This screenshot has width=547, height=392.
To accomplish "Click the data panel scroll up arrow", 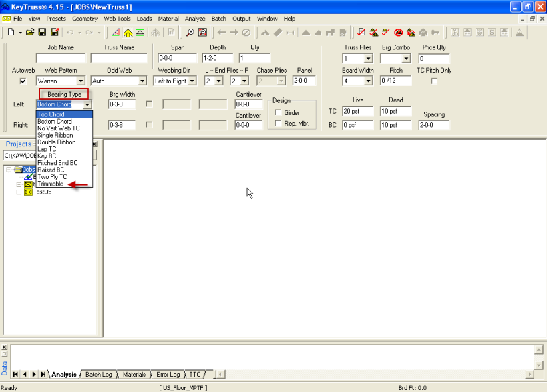I will (538, 349).
